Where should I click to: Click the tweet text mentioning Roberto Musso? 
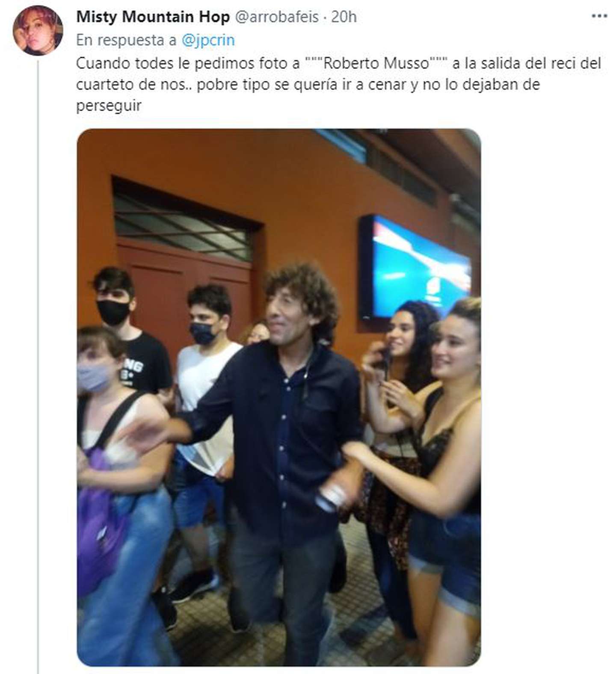coord(339,84)
